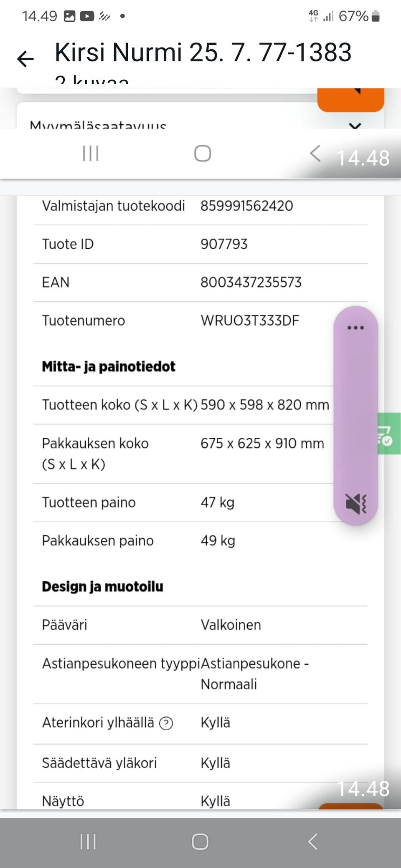Image resolution: width=401 pixels, height=868 pixels.
Task: Tap the orange button at top right
Action: (x=350, y=99)
